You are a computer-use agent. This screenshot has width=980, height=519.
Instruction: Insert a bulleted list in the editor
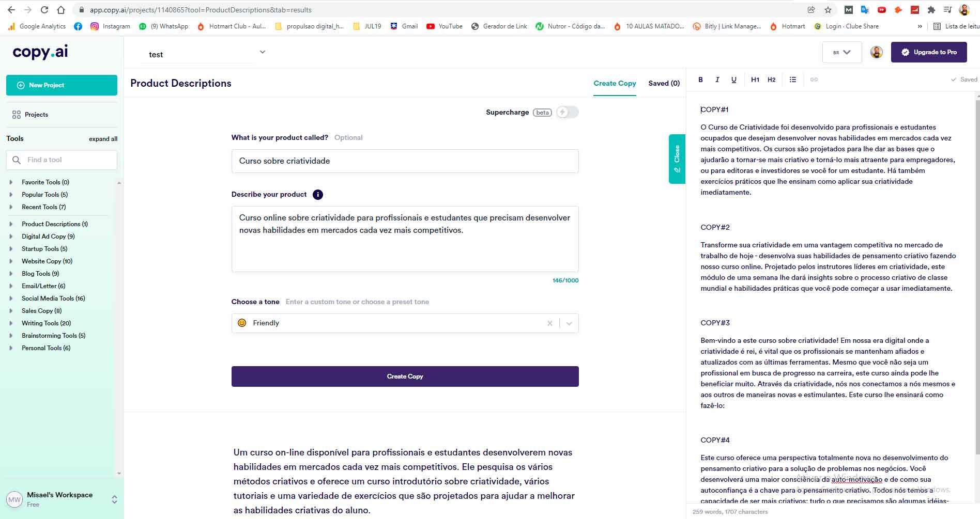(x=793, y=80)
